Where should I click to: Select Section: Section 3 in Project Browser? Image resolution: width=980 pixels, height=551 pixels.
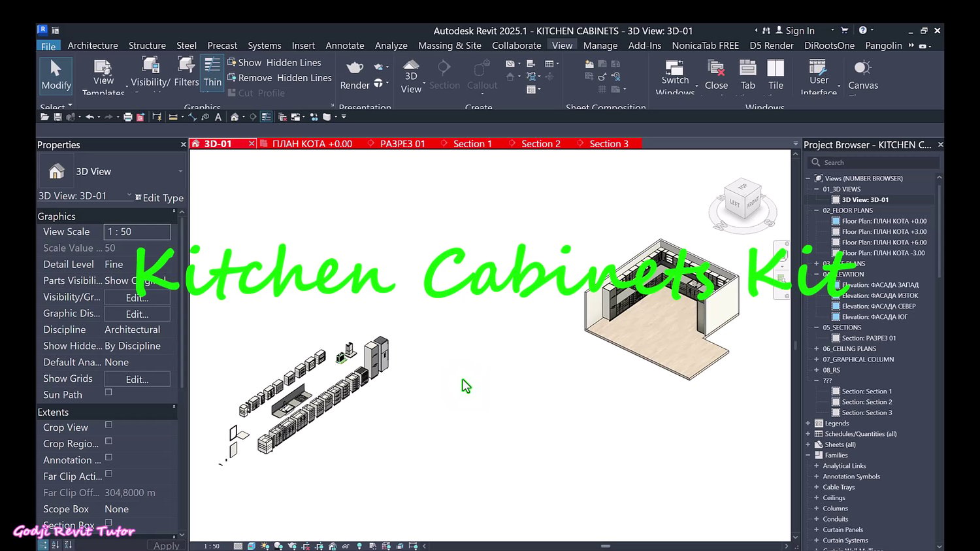[x=866, y=413]
